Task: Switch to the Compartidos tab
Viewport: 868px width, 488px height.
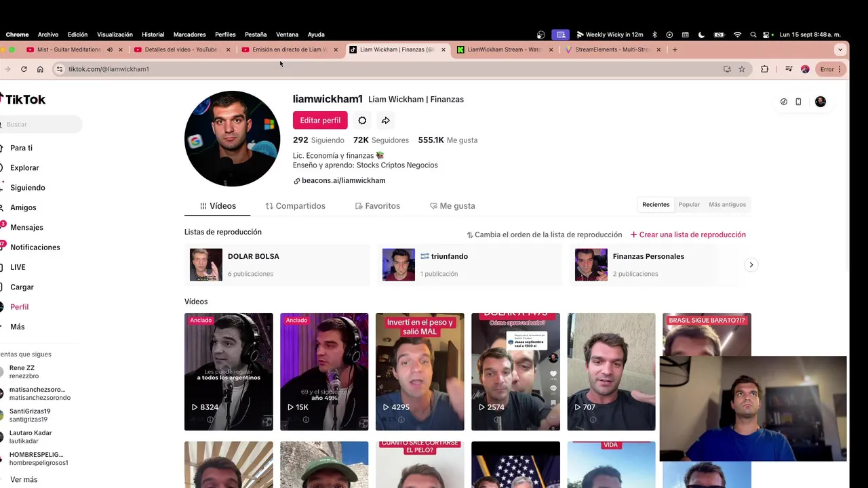Action: point(295,206)
